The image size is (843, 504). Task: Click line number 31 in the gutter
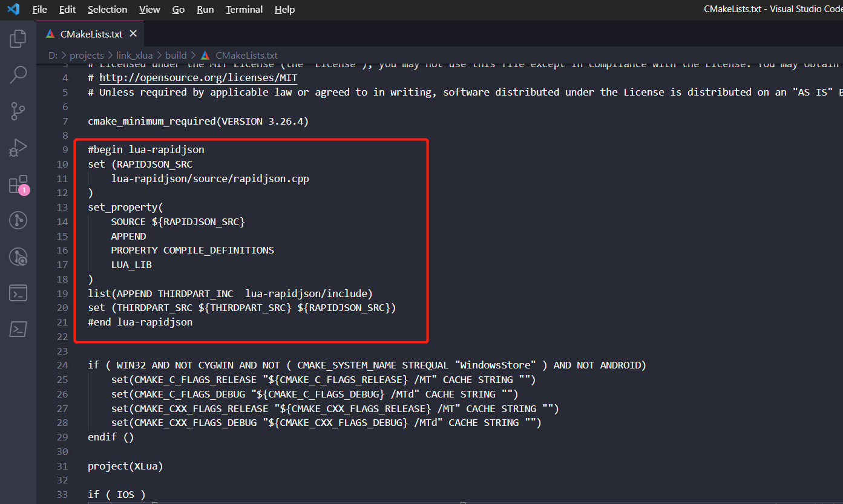point(62,466)
